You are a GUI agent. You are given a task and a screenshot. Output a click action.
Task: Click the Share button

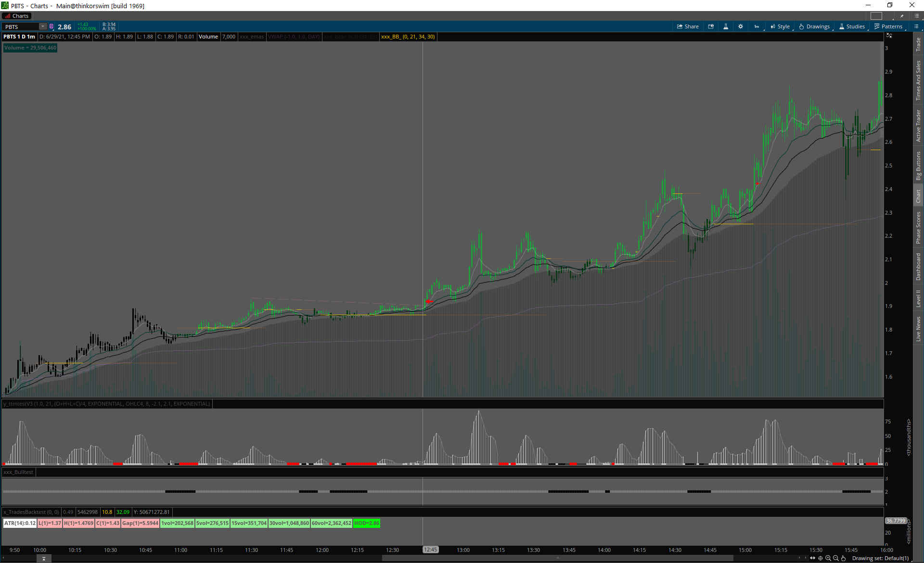click(688, 26)
